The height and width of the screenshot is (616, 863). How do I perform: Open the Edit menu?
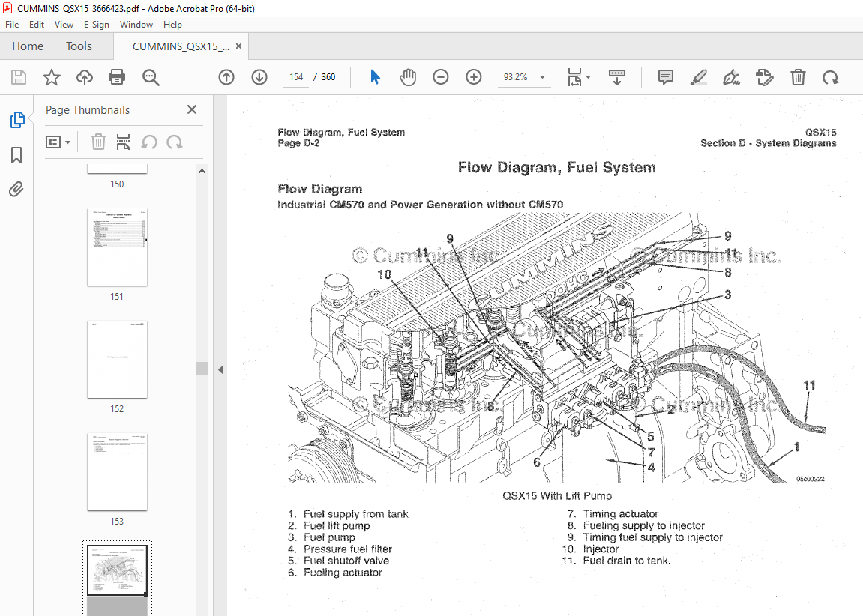click(37, 25)
